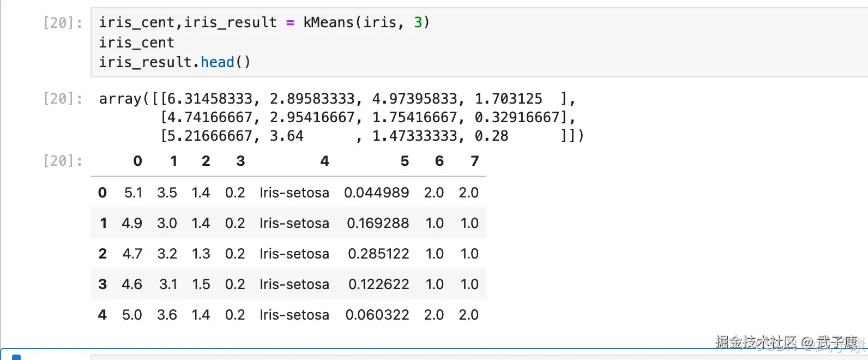This screenshot has width=868, height=360.
Task: Click column header 5 in the table
Action: tap(405, 161)
